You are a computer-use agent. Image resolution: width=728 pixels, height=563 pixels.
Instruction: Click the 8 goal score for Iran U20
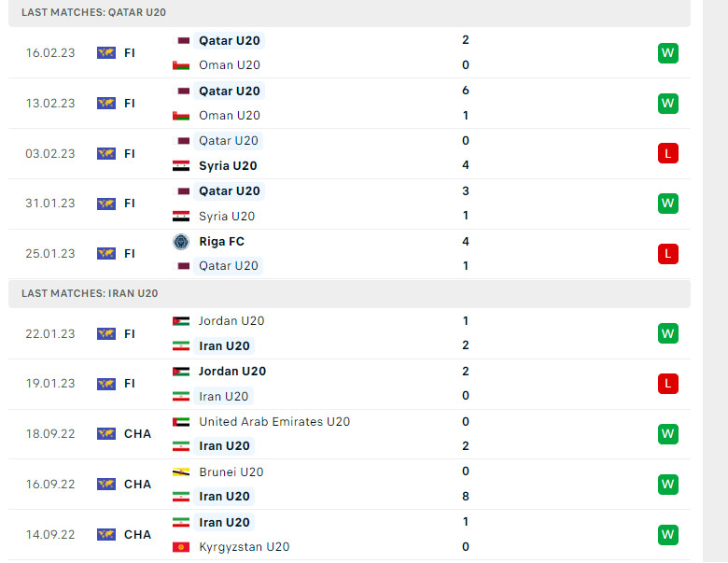(466, 496)
